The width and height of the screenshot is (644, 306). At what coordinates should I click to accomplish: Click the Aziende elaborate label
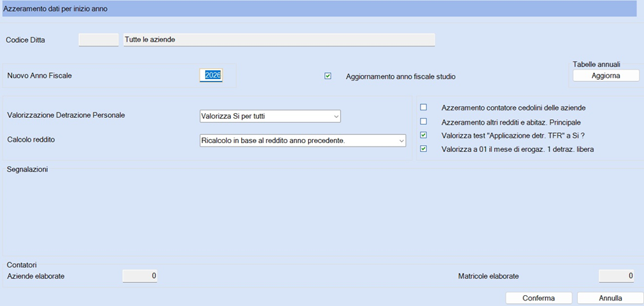[x=35, y=276]
